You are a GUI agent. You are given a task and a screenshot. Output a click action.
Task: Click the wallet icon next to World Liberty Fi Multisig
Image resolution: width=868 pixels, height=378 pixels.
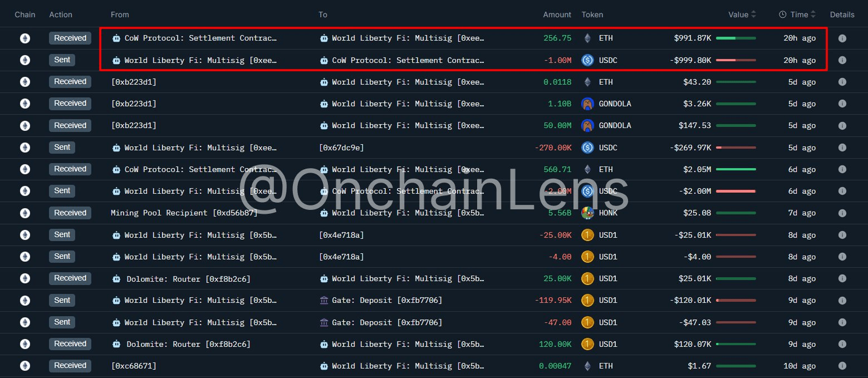325,38
